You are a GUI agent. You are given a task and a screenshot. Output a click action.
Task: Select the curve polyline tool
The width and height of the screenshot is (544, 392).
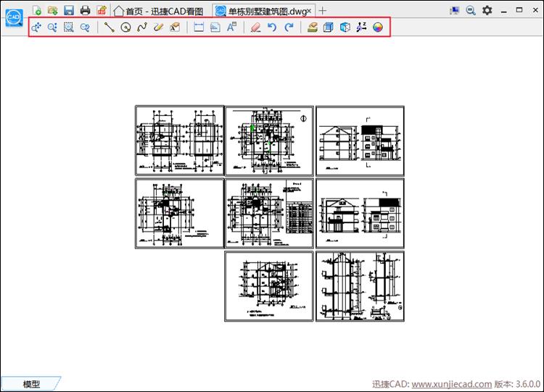pyautogui.click(x=142, y=27)
